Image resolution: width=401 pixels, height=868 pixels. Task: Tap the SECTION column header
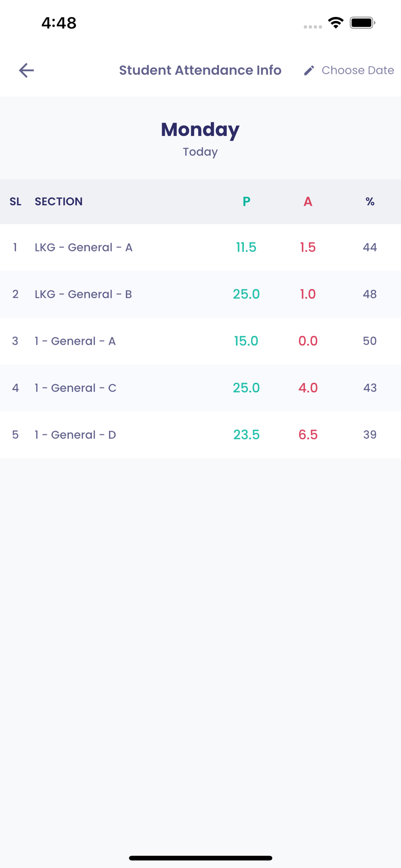pyautogui.click(x=59, y=201)
